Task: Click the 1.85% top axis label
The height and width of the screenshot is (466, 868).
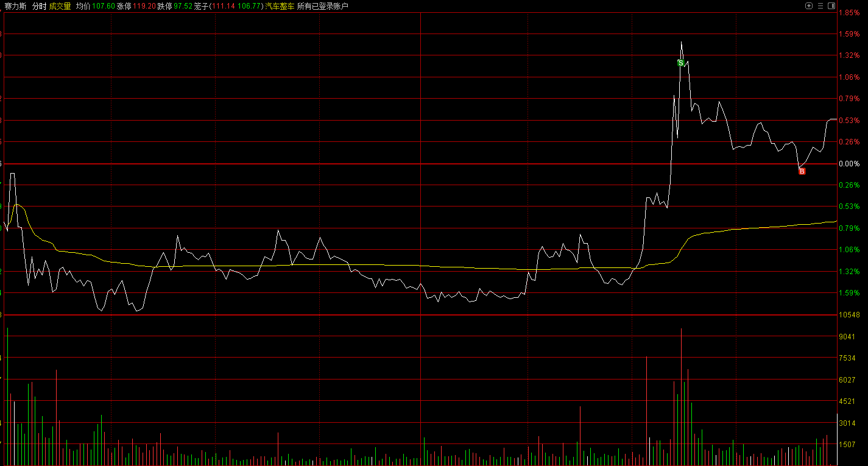Action: click(849, 13)
